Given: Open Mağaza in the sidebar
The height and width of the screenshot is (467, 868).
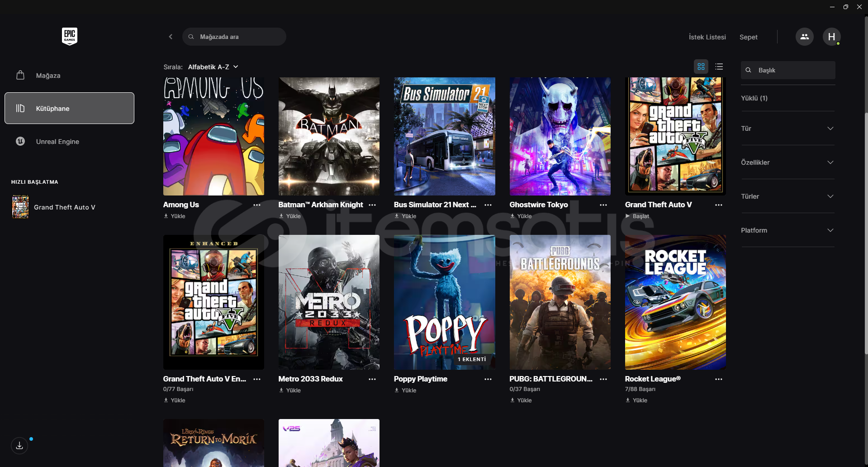Looking at the screenshot, I should [x=69, y=75].
